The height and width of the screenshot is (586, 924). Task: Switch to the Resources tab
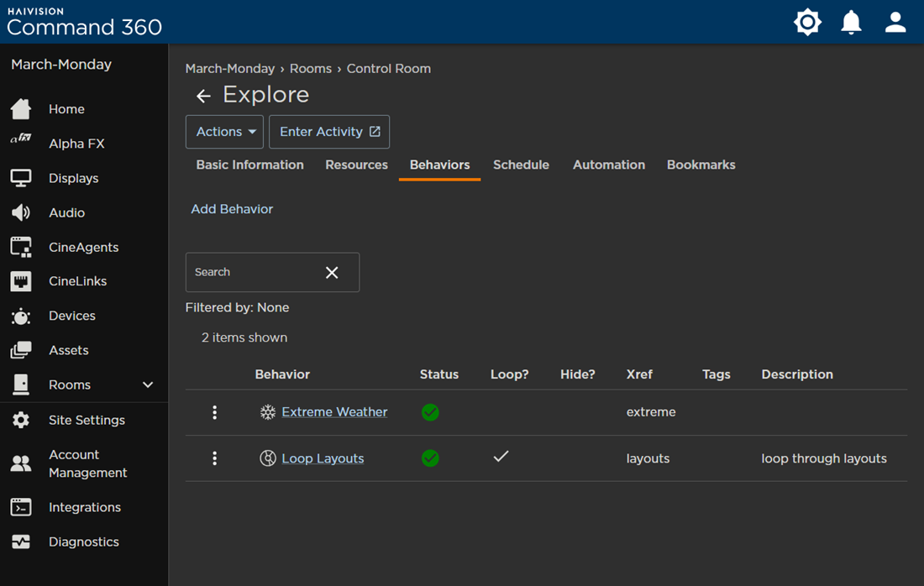coord(356,165)
